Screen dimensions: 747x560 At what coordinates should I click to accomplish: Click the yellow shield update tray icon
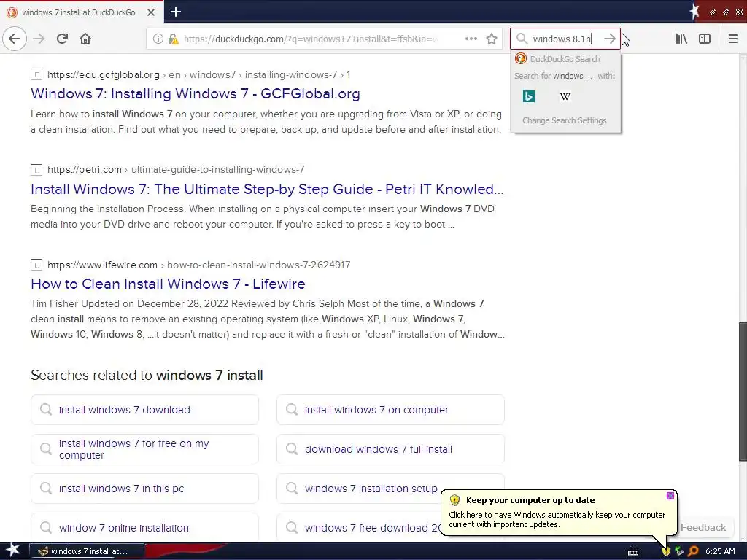[x=666, y=551]
